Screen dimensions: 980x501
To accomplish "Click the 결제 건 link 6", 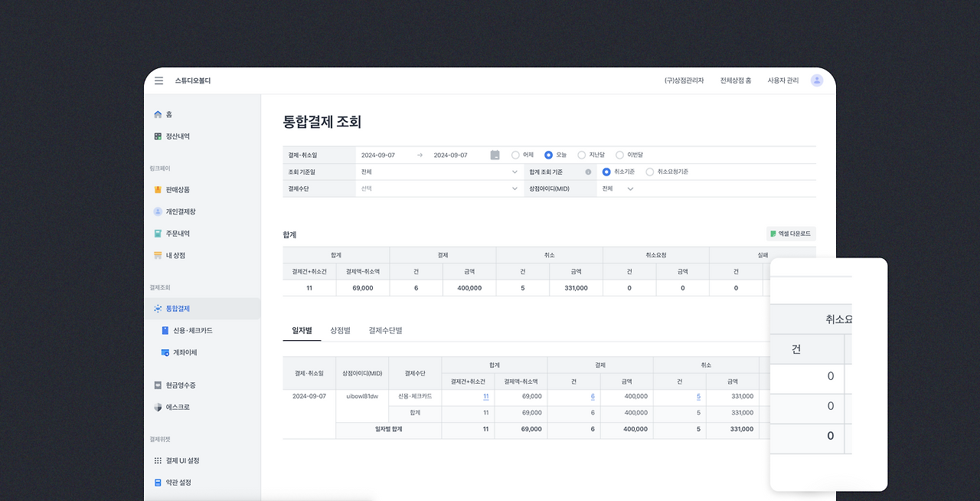I will (593, 396).
